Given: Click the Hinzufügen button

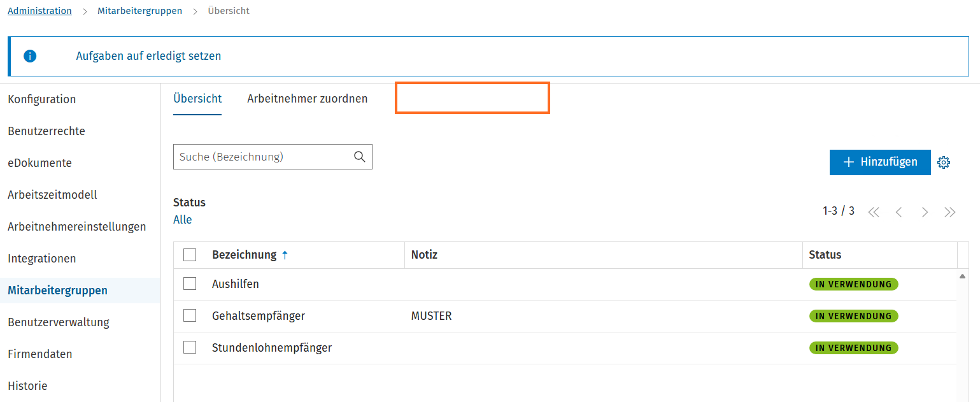Looking at the screenshot, I should [880, 162].
